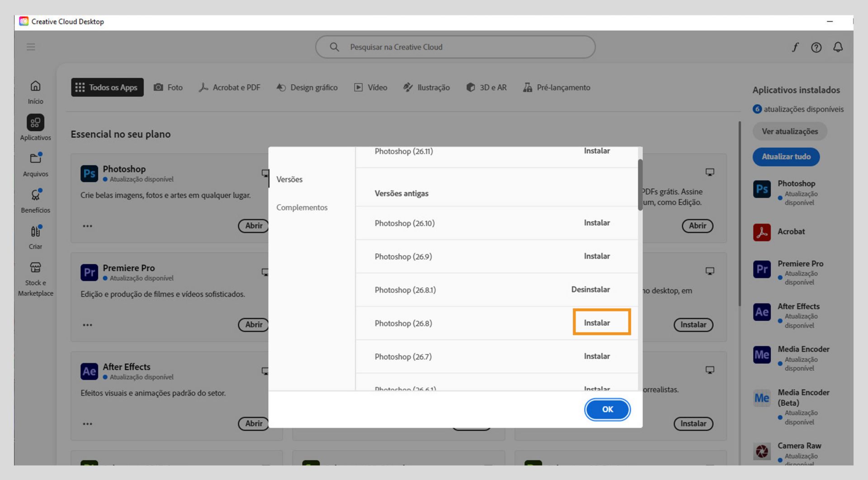Screen dimensions: 868x480
Task: Click Abrir on the Premiere Pro card
Action: [x=254, y=325]
